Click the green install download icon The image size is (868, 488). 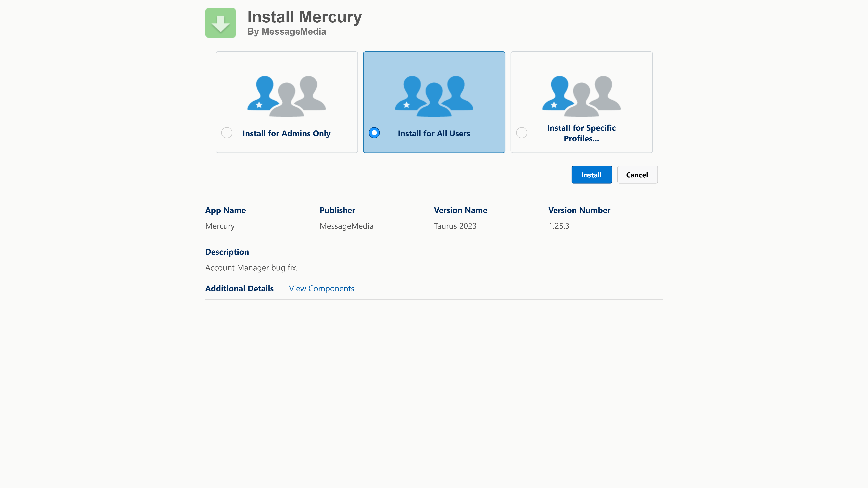220,23
